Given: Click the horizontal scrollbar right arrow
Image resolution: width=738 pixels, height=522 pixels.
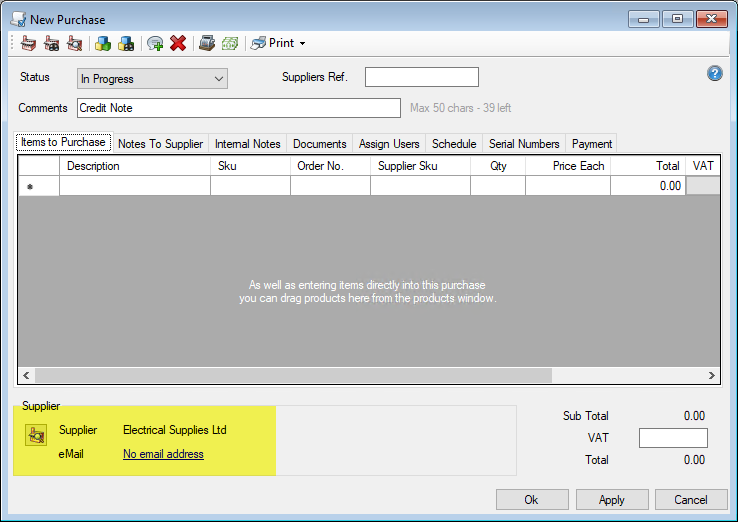Looking at the screenshot, I should coord(712,376).
